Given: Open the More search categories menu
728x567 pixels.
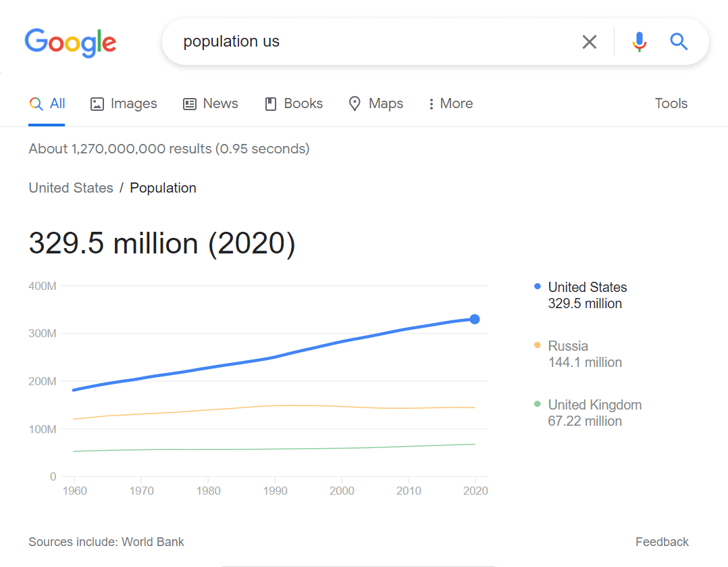Looking at the screenshot, I should tap(450, 103).
